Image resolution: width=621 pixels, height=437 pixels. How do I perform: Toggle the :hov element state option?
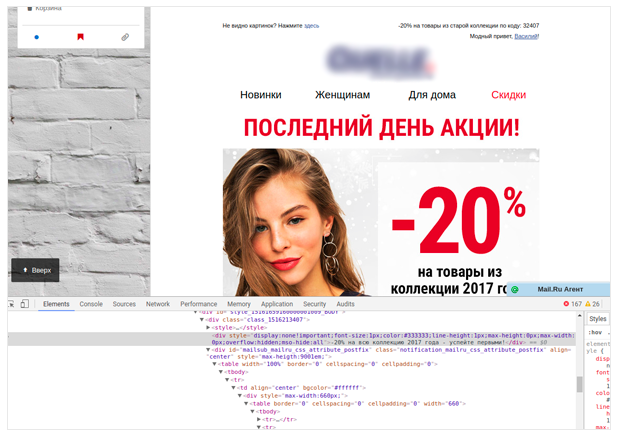coord(595,332)
